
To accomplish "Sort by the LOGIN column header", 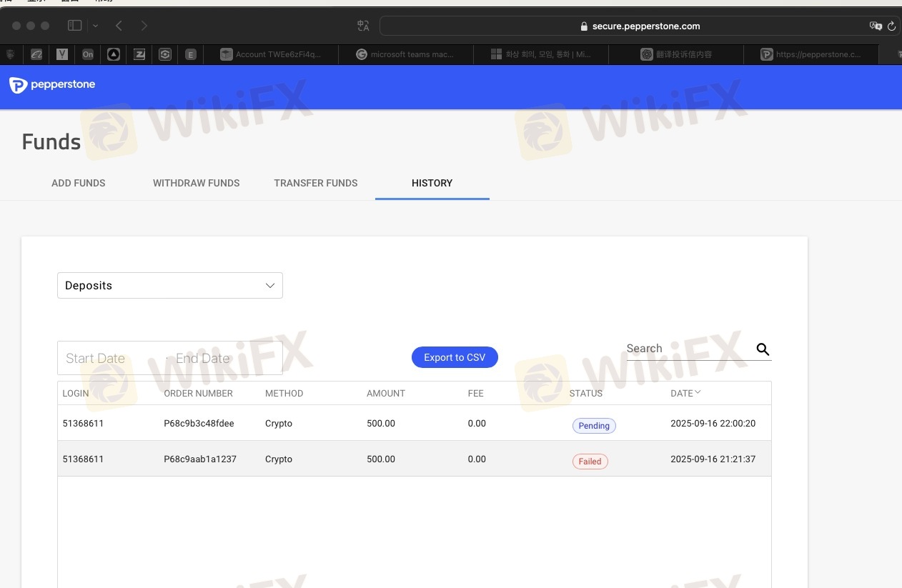I will pos(76,393).
